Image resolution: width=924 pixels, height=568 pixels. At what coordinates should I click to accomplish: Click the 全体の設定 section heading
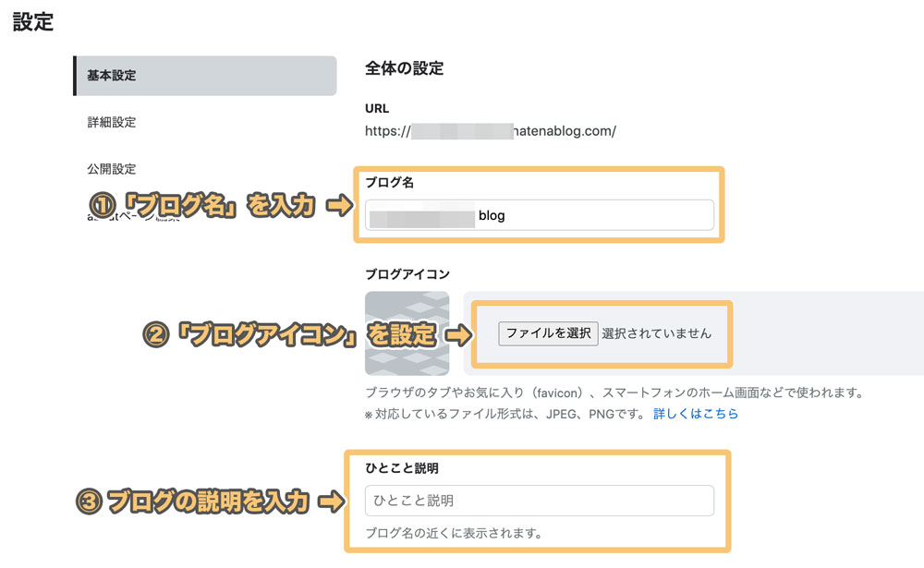coord(404,68)
